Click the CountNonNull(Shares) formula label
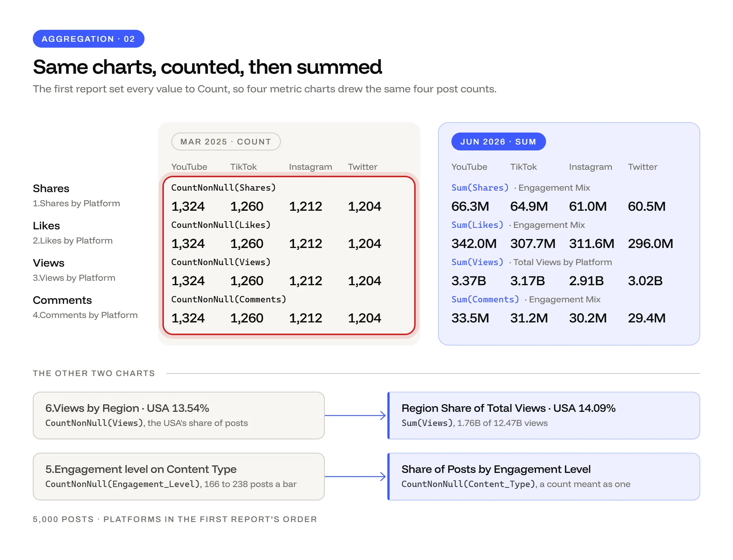The width and height of the screenshot is (733, 560). pyautogui.click(x=223, y=188)
